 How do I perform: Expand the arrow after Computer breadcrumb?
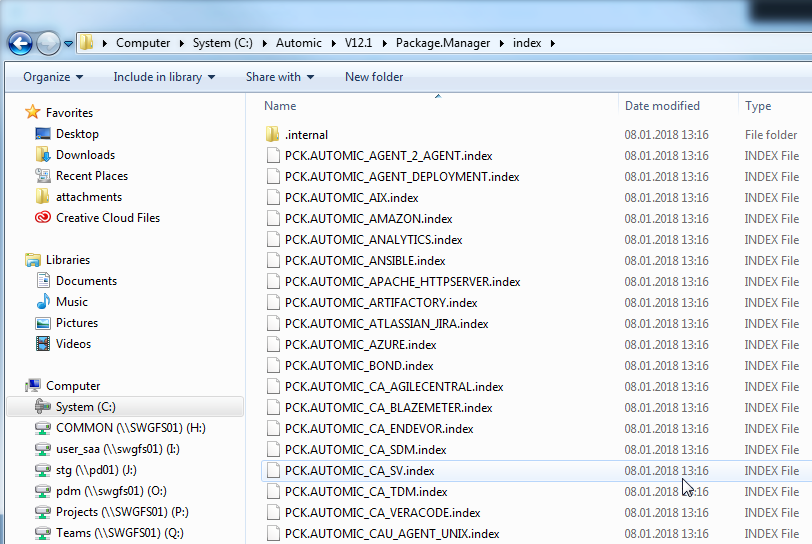tap(182, 44)
